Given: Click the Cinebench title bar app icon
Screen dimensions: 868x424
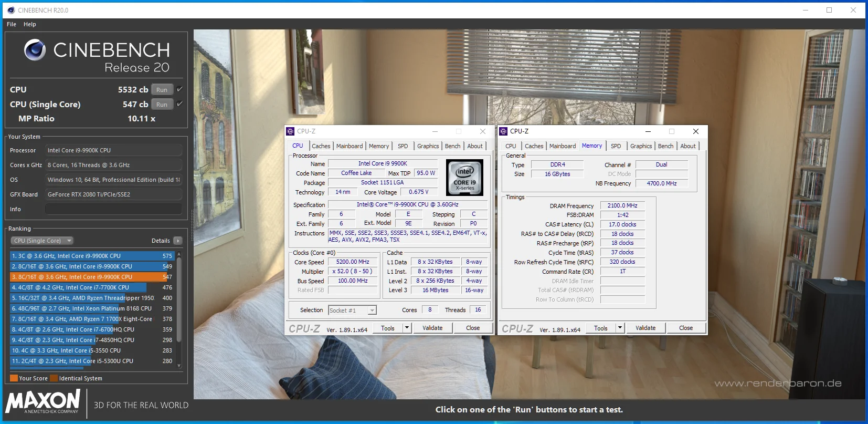Looking at the screenshot, I should click(x=11, y=10).
